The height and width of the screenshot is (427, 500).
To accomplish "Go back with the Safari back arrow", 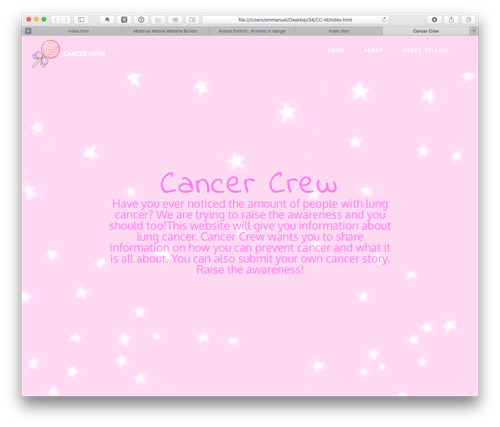I will pyautogui.click(x=56, y=20).
